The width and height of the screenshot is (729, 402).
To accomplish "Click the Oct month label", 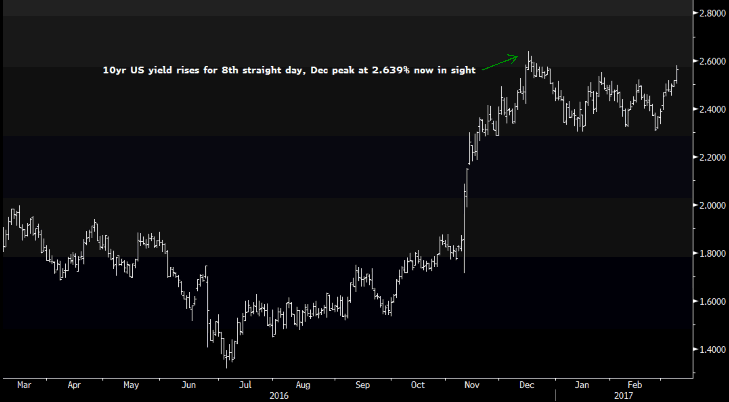I will tap(418, 385).
